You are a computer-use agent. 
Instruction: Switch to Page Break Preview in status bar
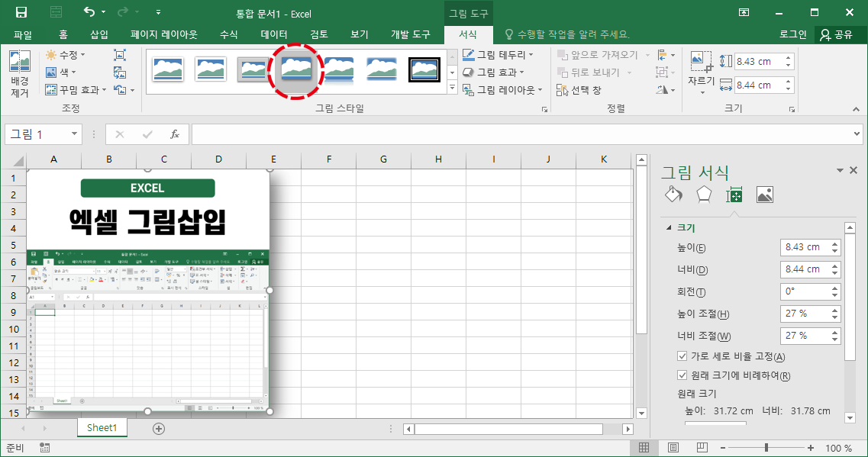click(702, 448)
